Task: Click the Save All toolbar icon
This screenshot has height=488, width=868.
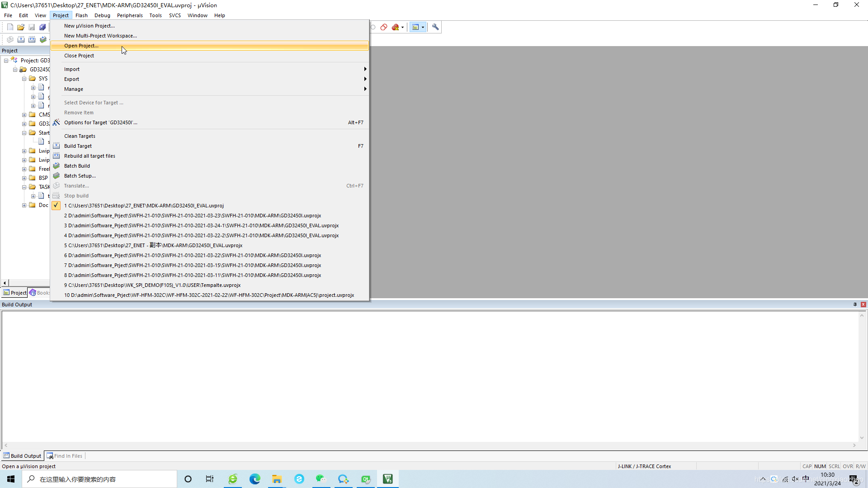Action: (x=42, y=27)
